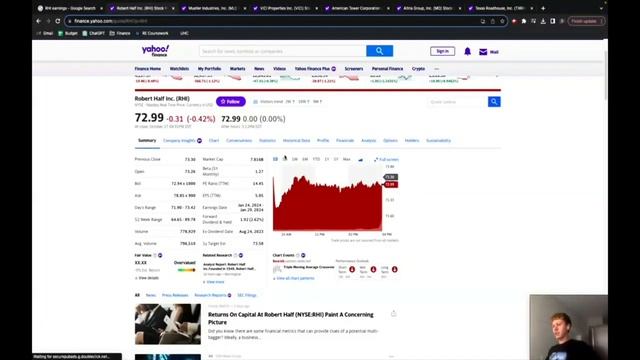Select the YTD chart range
The width and height of the screenshot is (640, 360).
point(316,159)
